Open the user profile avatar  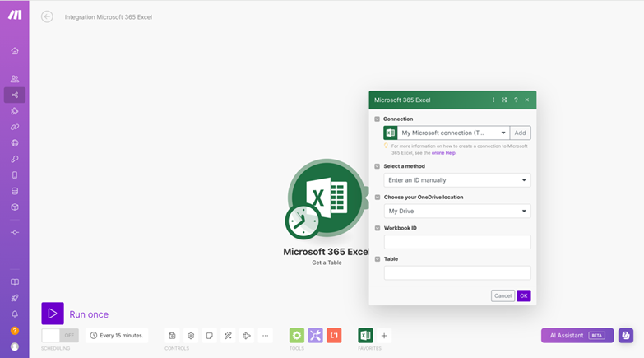click(15, 346)
